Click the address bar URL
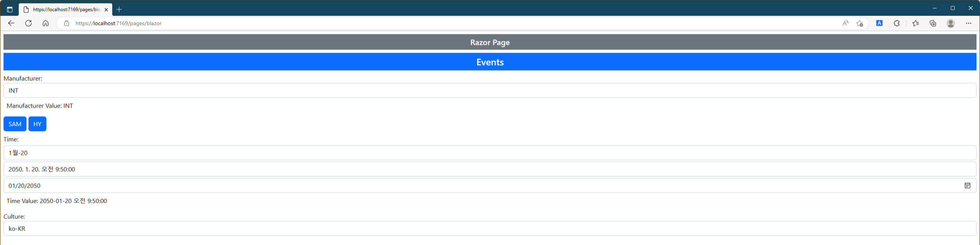 pos(119,23)
